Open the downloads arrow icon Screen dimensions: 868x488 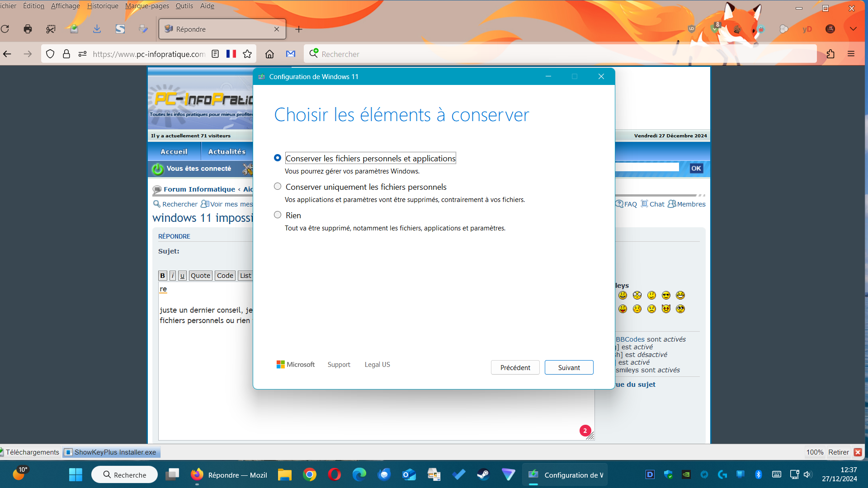pyautogui.click(x=97, y=29)
